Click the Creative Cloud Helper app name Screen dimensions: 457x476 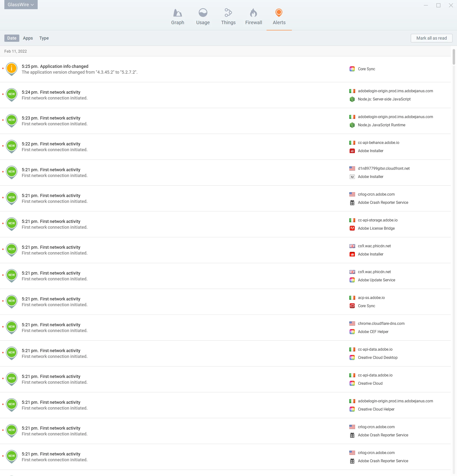click(x=376, y=409)
